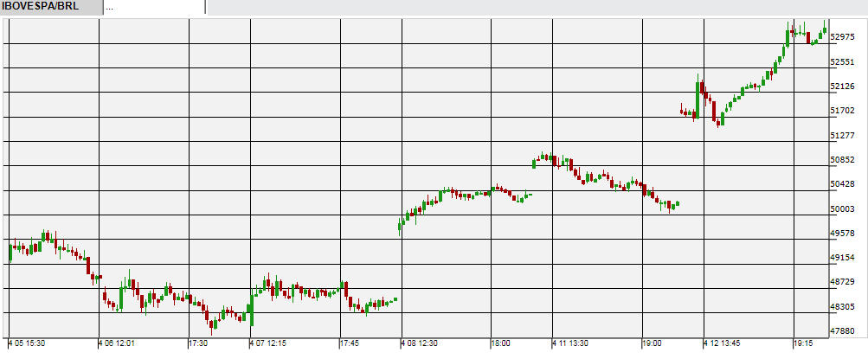The image size is (868, 359).
Task: Click the 19:15 time axis marker
Action: (x=804, y=343)
